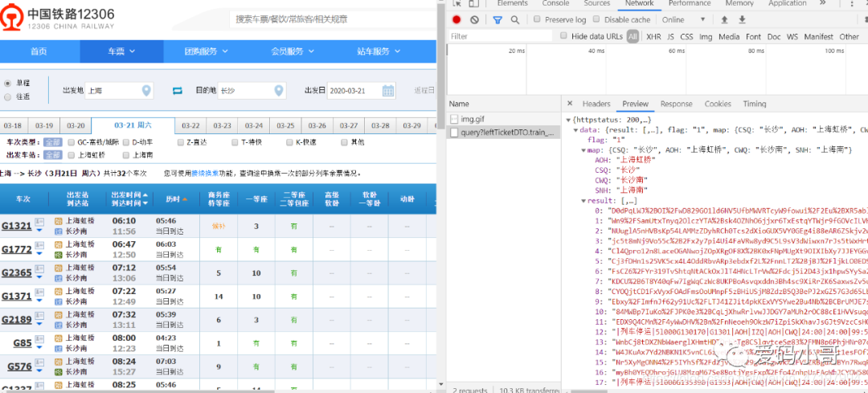Open the G2365 train details card icon
Screen dimensions: 868x393
click(39, 268)
